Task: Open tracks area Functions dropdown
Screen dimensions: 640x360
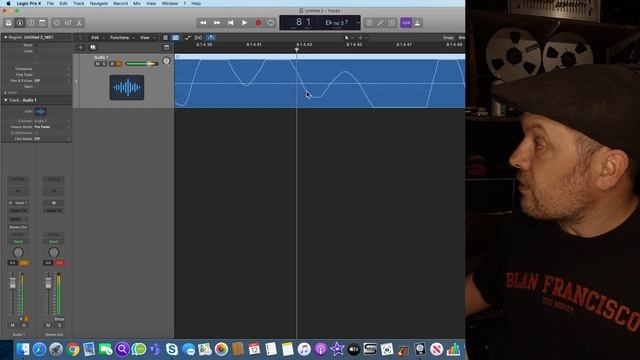Action: coord(122,38)
